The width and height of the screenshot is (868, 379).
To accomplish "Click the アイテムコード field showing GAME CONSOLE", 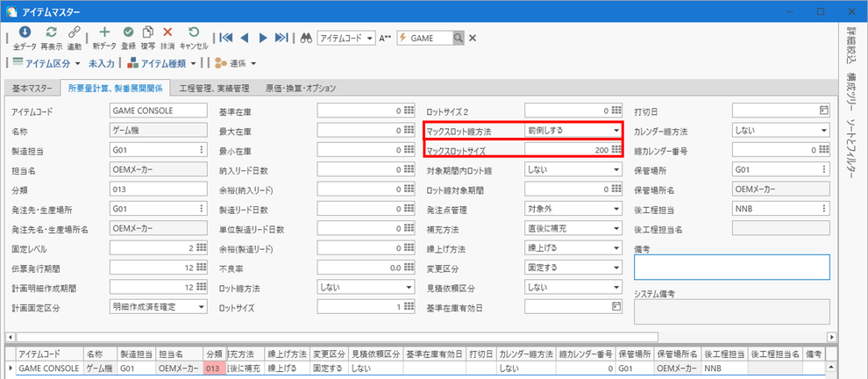I will pos(159,111).
